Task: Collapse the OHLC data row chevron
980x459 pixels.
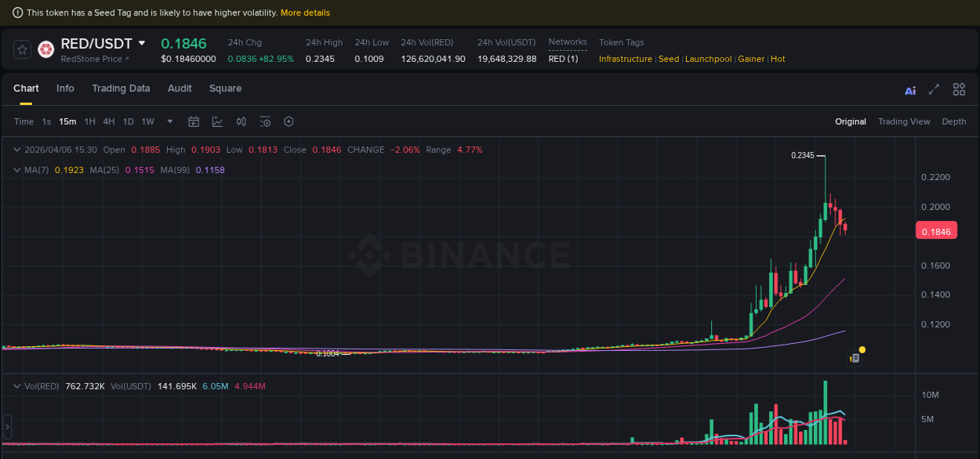Action: tap(17, 150)
